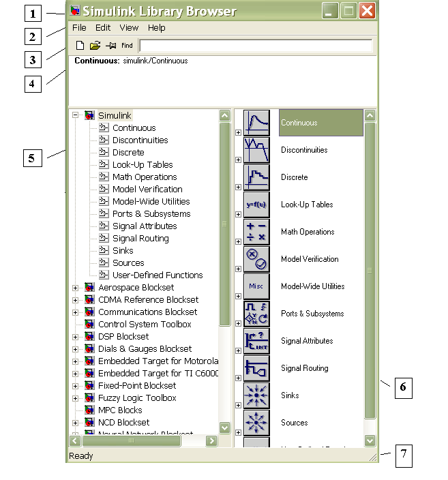
Task: Expand Math Operations in right blocks pane
Action: click(x=238, y=241)
